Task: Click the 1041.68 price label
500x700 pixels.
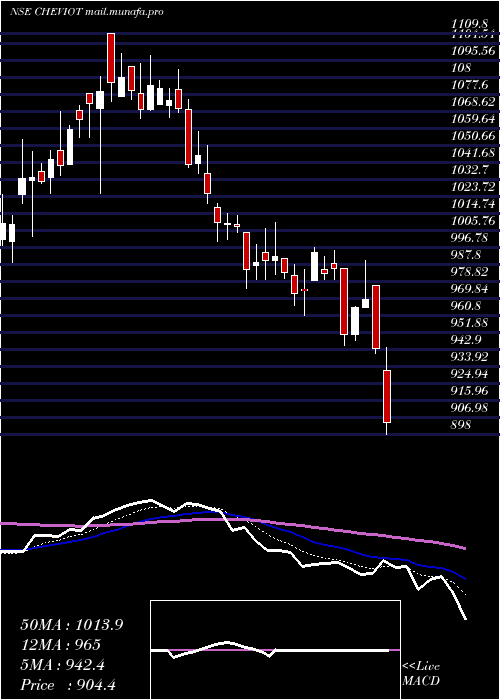Action: click(473, 152)
